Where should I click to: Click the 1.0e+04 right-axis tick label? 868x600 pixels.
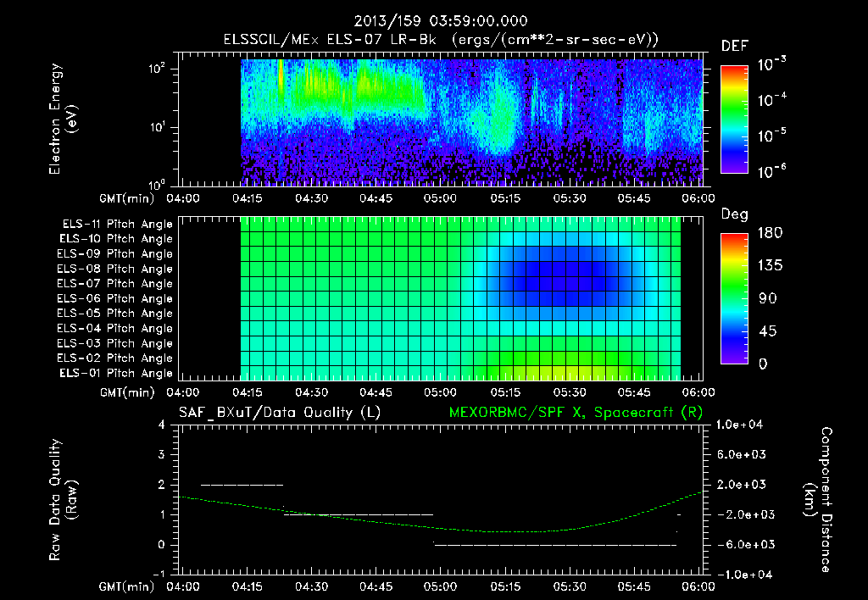(x=739, y=425)
